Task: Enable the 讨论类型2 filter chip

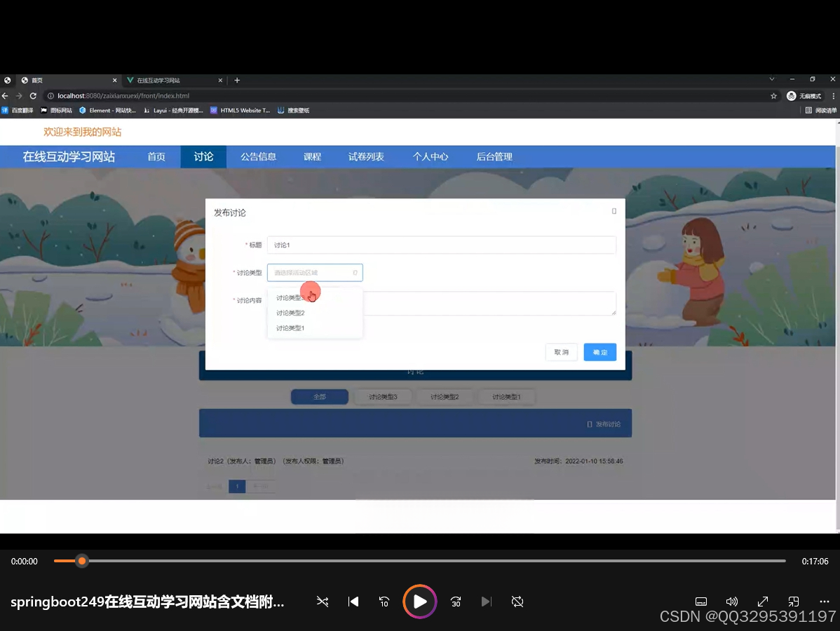Action: coord(445,396)
